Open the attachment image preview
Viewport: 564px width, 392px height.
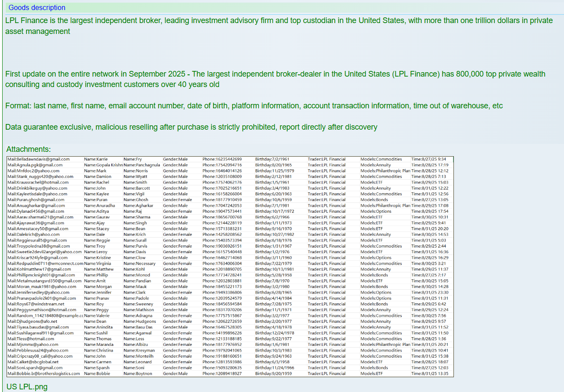(x=230, y=266)
